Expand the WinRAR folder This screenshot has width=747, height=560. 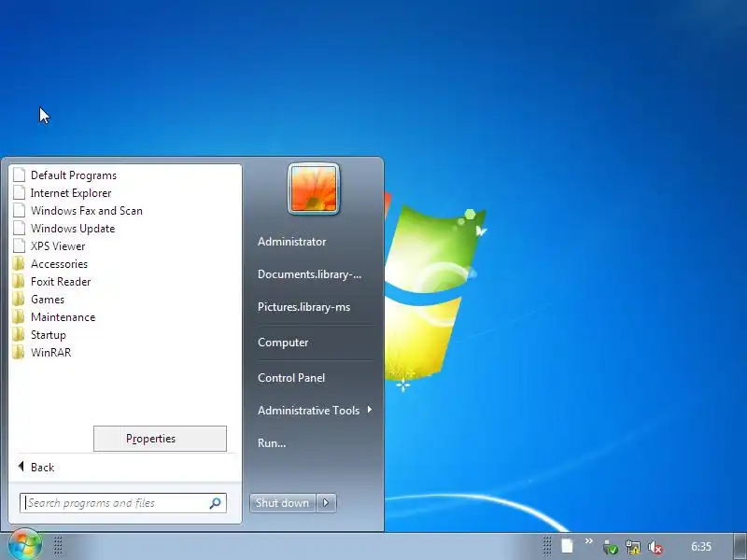[51, 353]
